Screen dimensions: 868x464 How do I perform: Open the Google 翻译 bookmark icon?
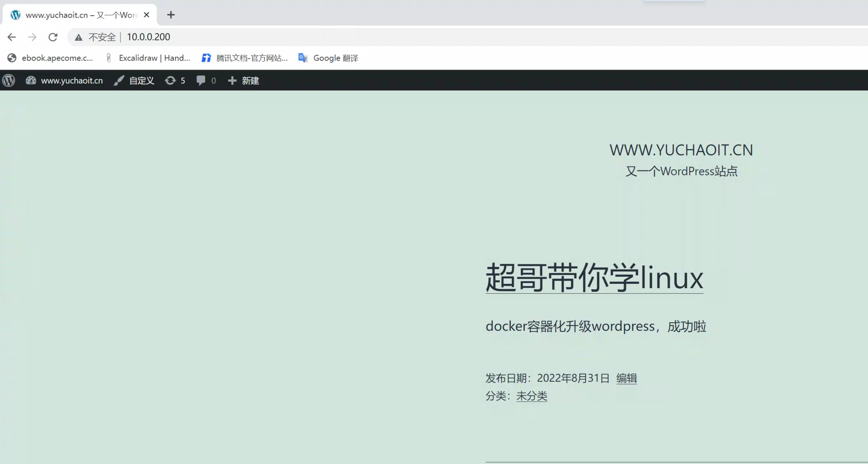point(302,58)
